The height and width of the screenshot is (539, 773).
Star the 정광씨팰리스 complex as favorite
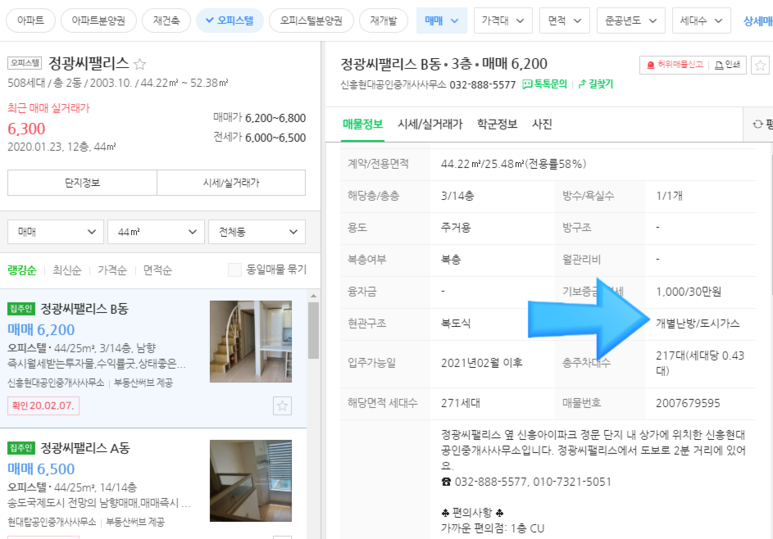coord(140,64)
